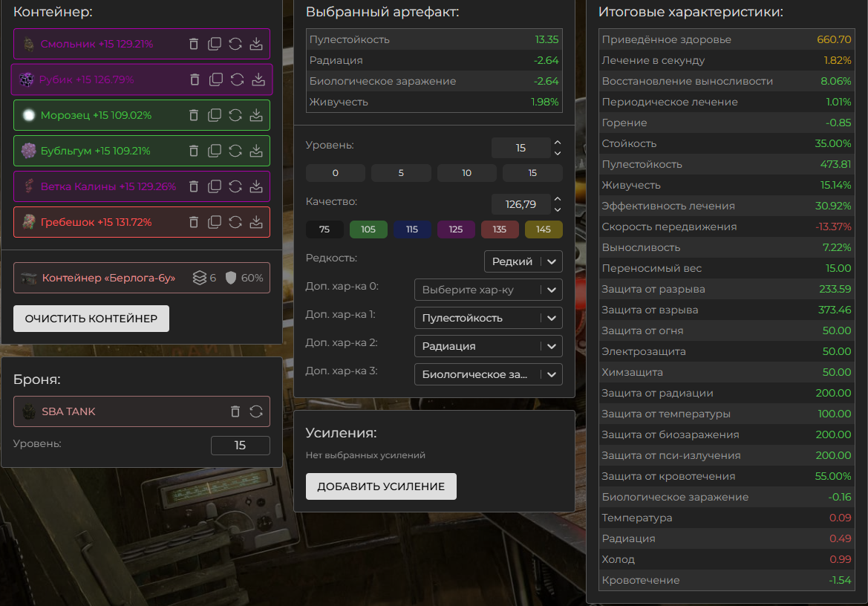Set artifact level preset to 10
This screenshot has height=606, width=868.
[466, 173]
